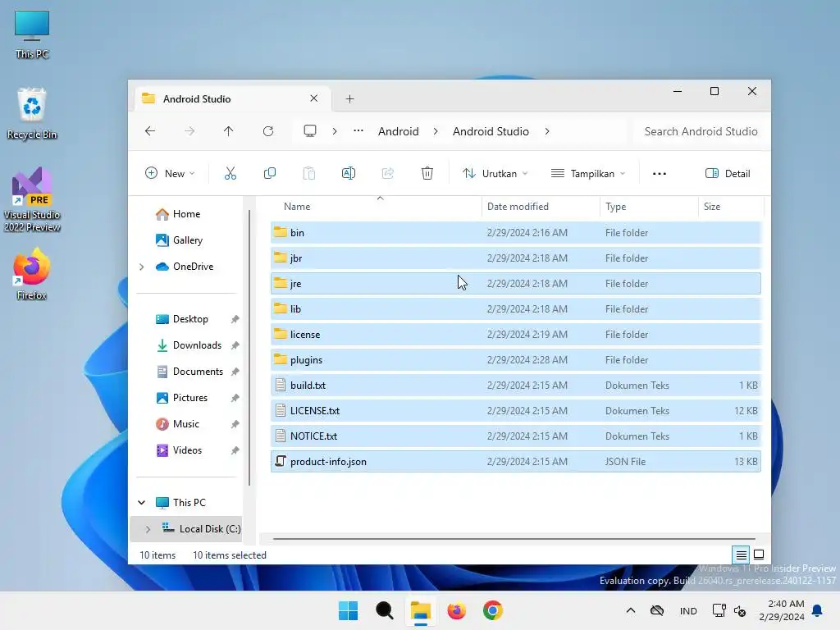Click the Delete trash icon
840x630 pixels.
[427, 174]
